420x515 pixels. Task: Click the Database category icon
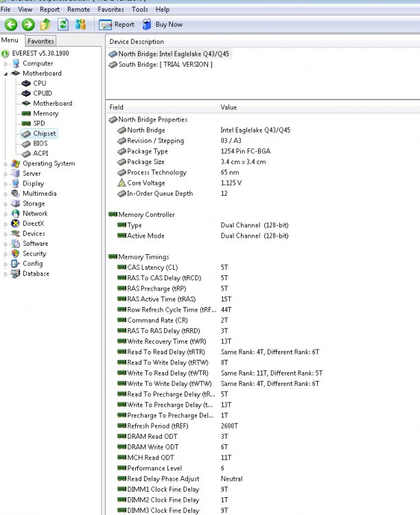[15, 273]
